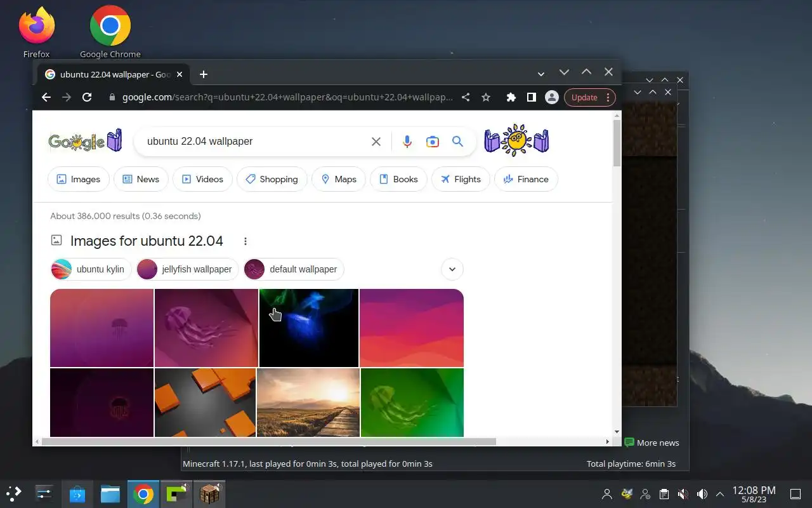812x508 pixels.
Task: Go back using Chrome's back arrow
Action: pos(46,97)
